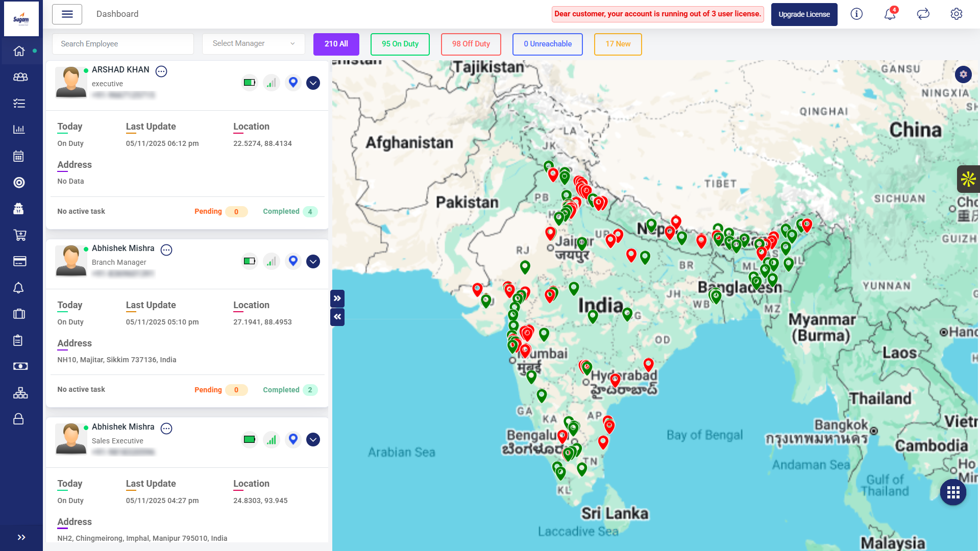Click signal strength icon for Branch Manager card
Screen dimensions: 980x551
pyautogui.click(x=272, y=261)
